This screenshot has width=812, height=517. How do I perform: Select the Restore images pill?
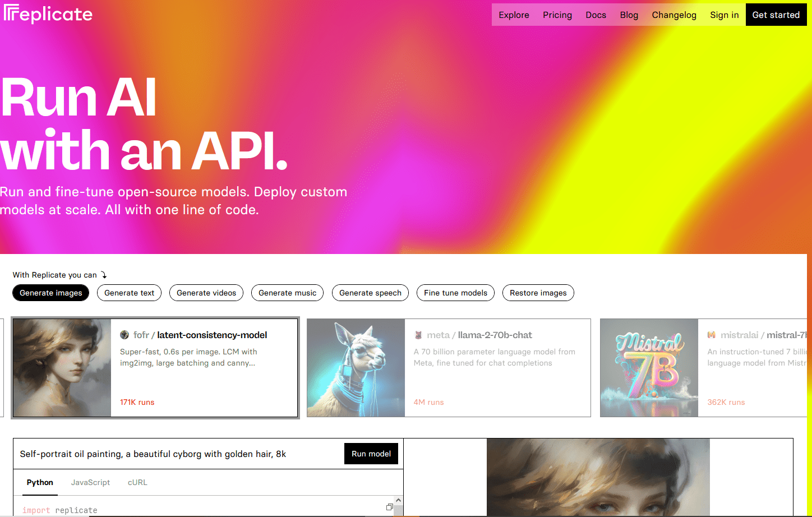coord(538,293)
